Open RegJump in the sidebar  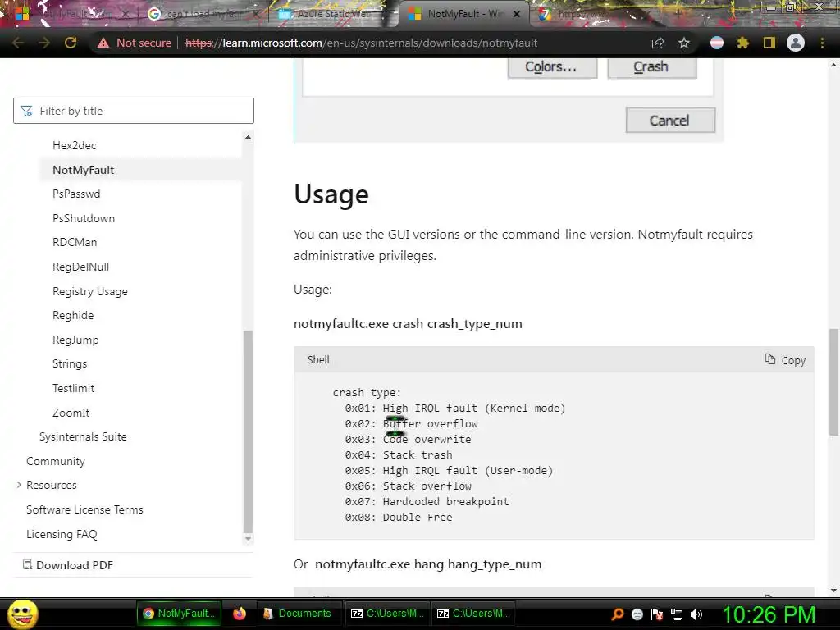pyautogui.click(x=75, y=340)
